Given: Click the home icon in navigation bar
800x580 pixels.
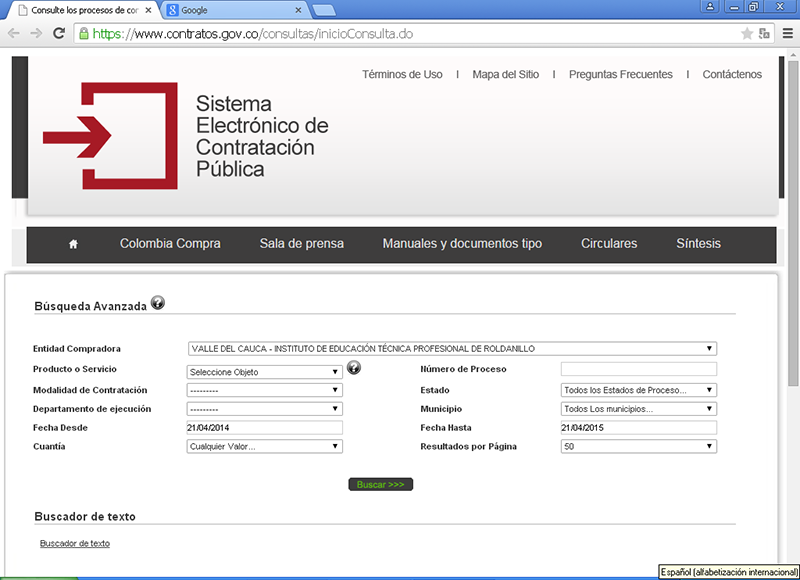Looking at the screenshot, I should coord(73,244).
